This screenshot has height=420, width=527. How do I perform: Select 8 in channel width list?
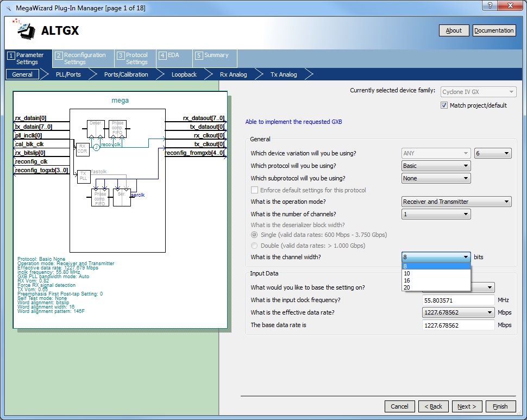point(436,266)
